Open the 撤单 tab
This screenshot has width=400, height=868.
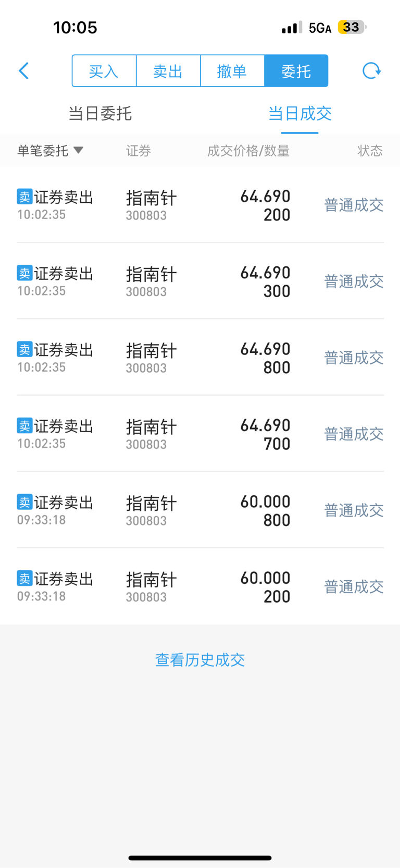coord(232,71)
